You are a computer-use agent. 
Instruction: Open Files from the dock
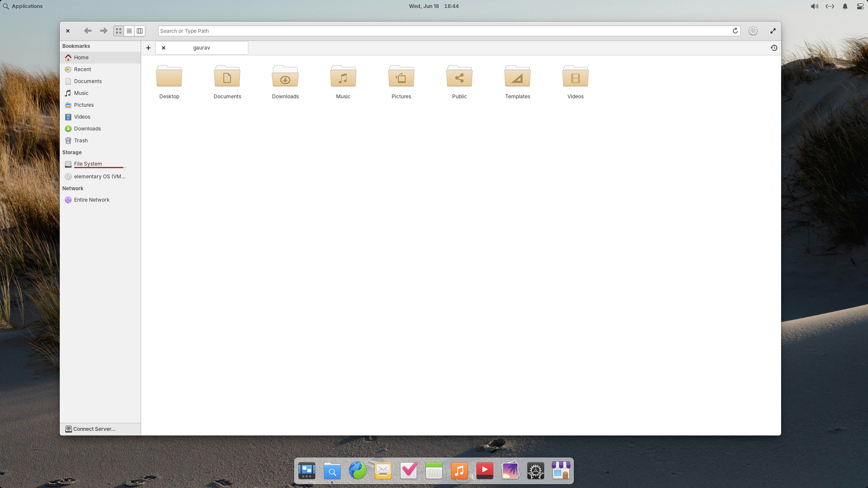pyautogui.click(x=332, y=471)
